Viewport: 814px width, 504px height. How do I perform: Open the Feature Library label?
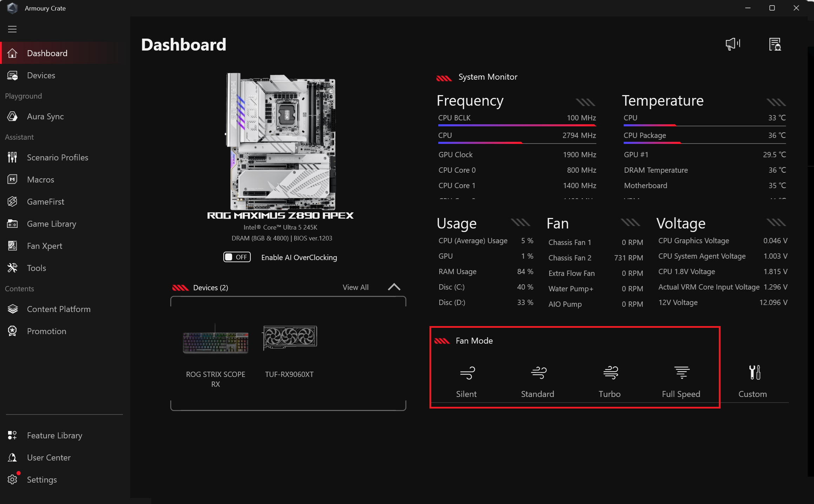54,436
